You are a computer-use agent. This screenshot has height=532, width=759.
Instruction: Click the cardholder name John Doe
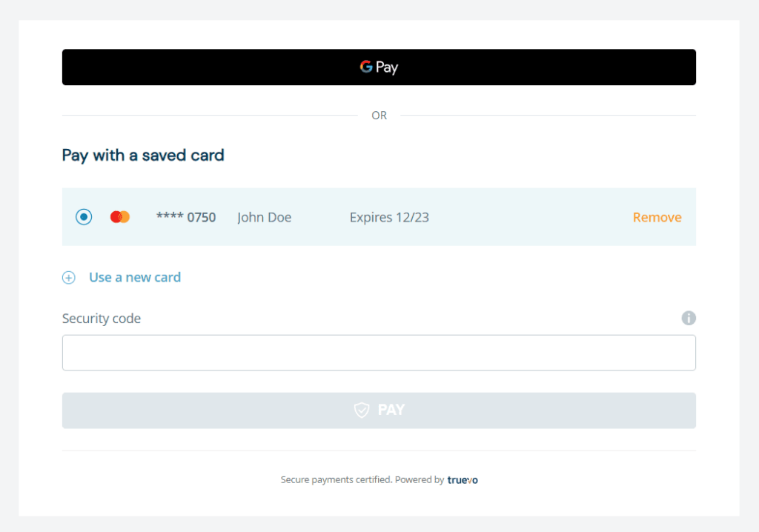click(264, 217)
